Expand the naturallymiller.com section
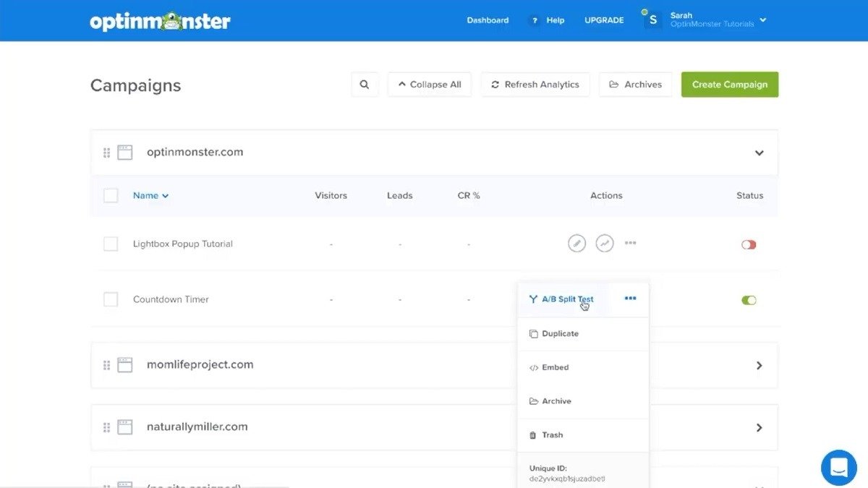The height and width of the screenshot is (488, 868). pos(759,427)
